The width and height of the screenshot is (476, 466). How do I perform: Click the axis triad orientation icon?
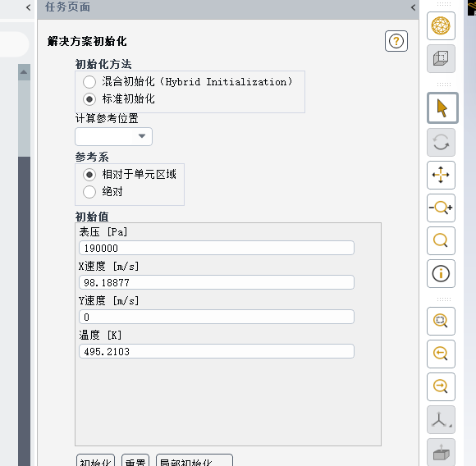click(x=441, y=419)
